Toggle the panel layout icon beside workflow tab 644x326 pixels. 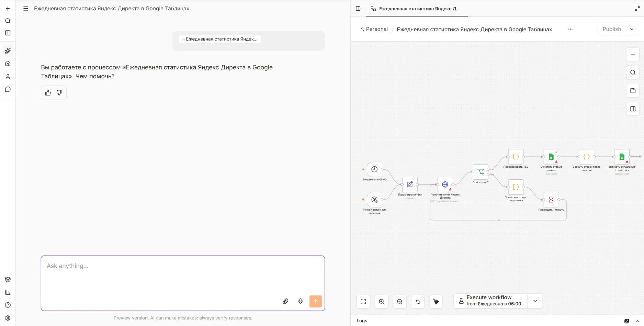358,9
